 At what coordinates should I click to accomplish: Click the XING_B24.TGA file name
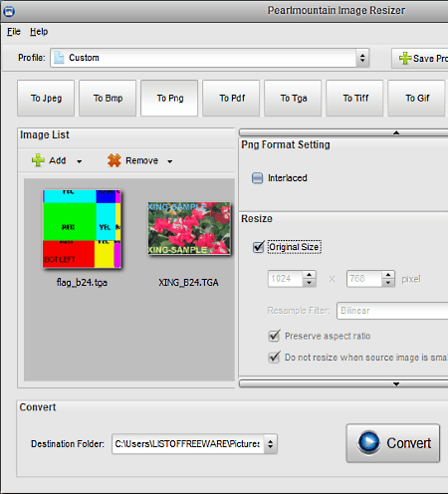pos(188,283)
